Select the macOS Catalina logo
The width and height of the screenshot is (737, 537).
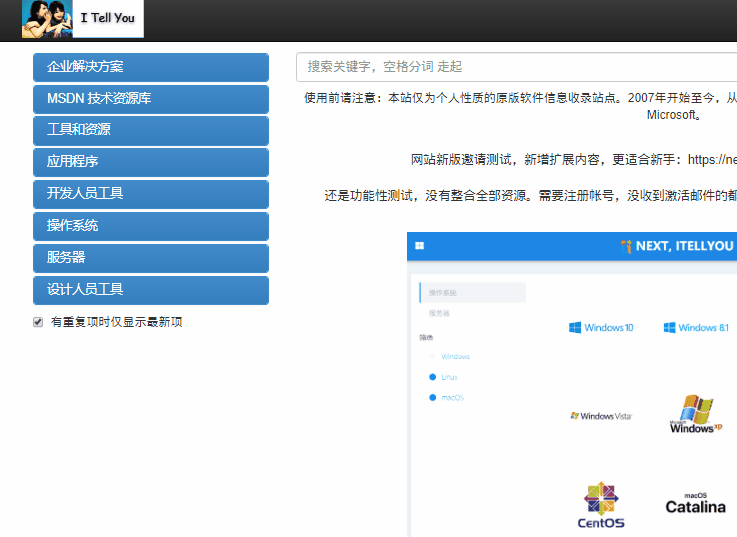pyautogui.click(x=696, y=503)
